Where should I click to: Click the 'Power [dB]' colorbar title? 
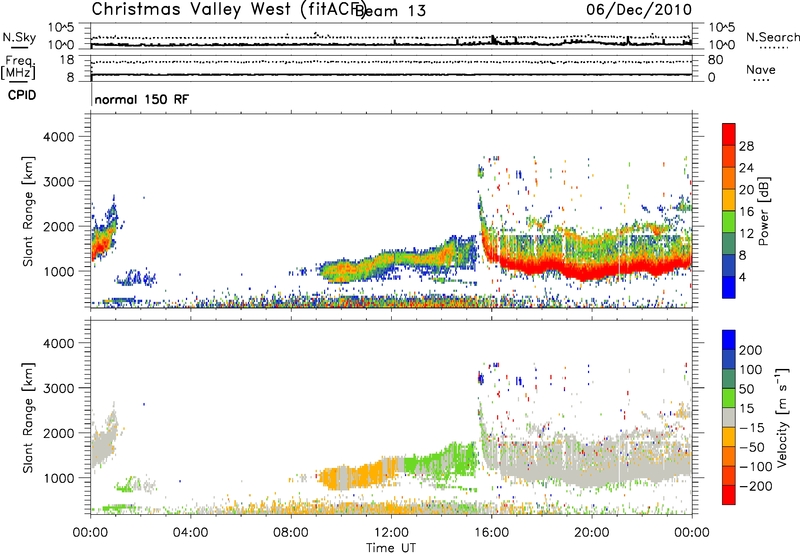(763, 211)
